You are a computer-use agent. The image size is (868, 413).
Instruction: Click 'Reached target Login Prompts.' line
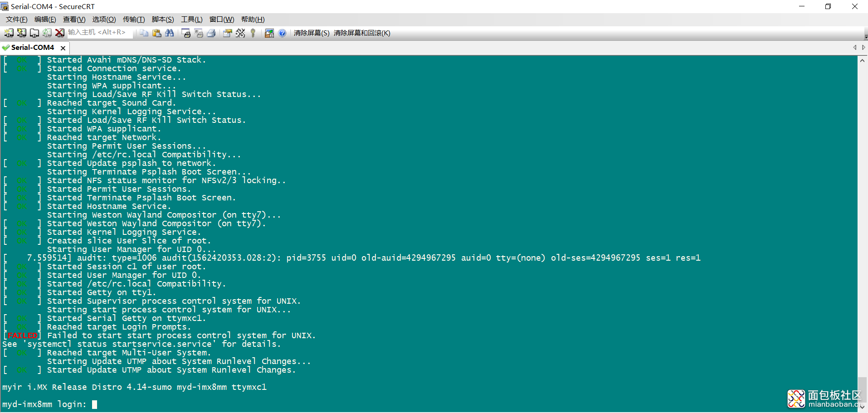click(x=119, y=327)
